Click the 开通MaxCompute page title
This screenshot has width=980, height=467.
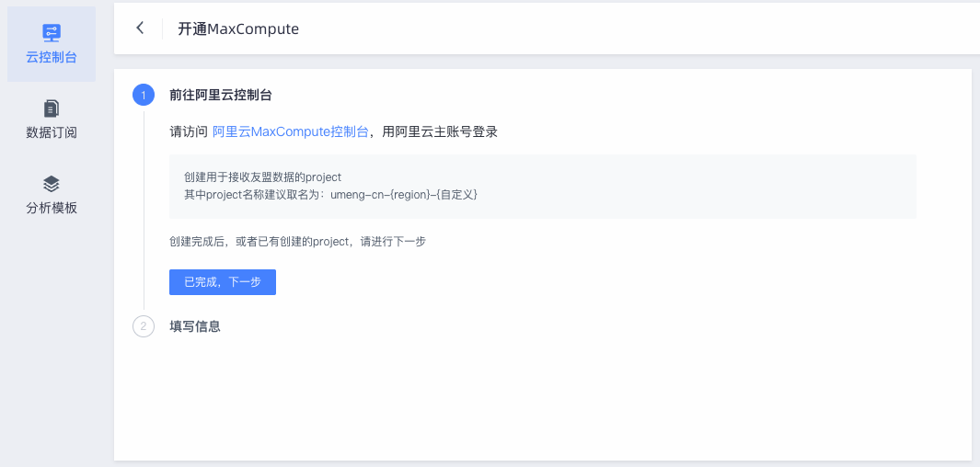pyautogui.click(x=238, y=28)
